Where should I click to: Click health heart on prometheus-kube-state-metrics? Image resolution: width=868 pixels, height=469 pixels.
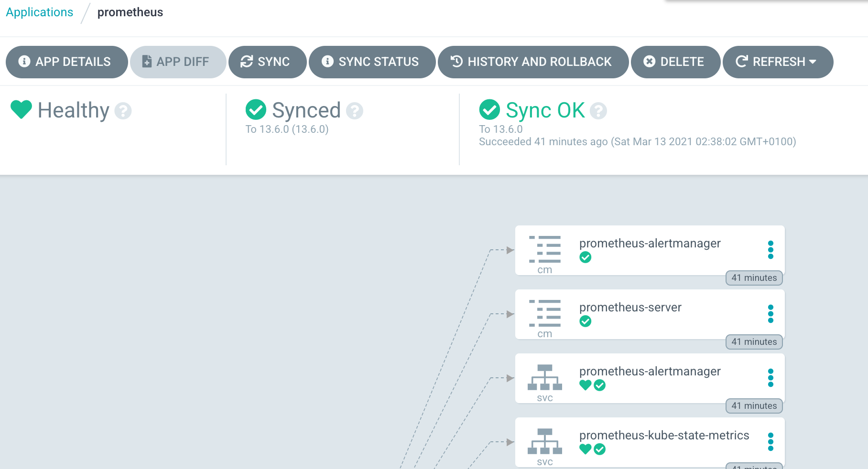pos(586,449)
